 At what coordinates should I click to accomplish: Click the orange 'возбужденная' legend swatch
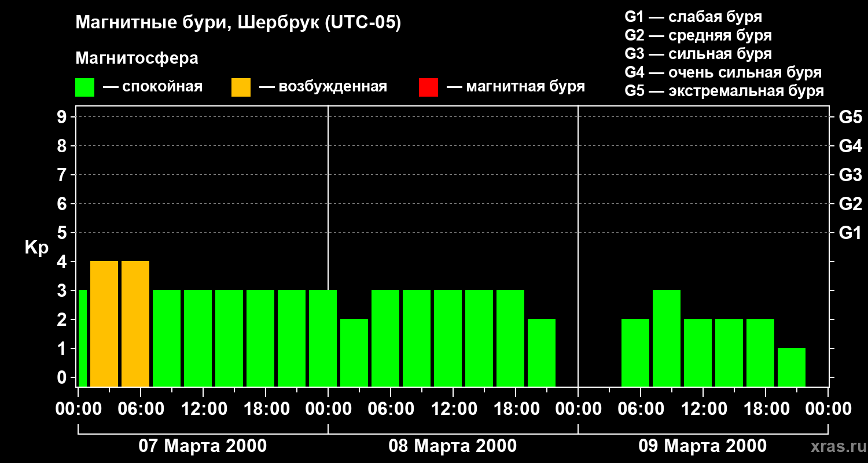(241, 87)
